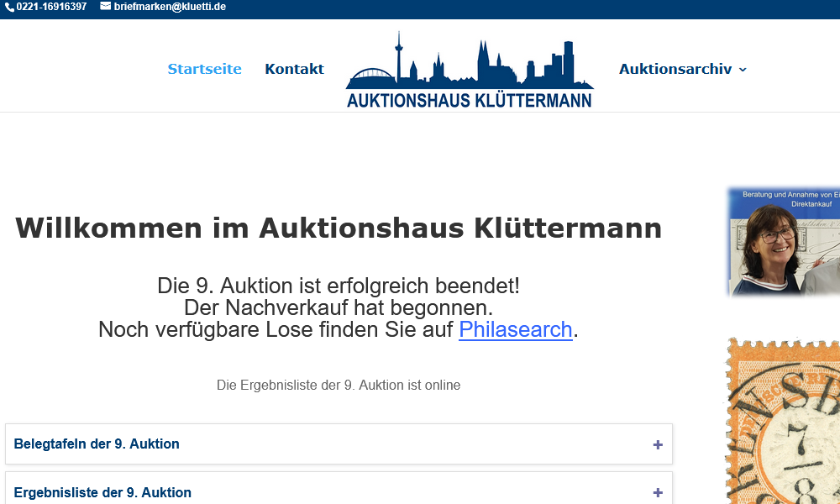The image size is (840, 504).
Task: Open the Kontakt menu page
Action: (x=294, y=69)
